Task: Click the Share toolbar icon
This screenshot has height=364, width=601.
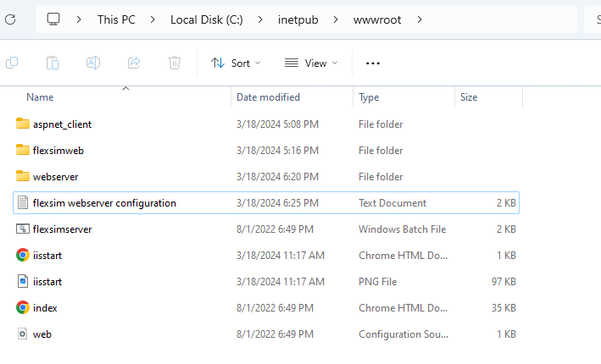Action: click(134, 63)
